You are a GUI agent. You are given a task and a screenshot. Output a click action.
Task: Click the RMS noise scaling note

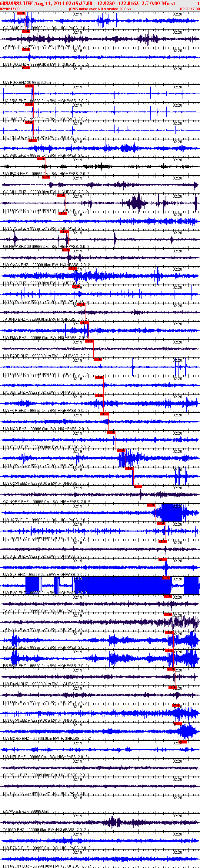[100, 9]
